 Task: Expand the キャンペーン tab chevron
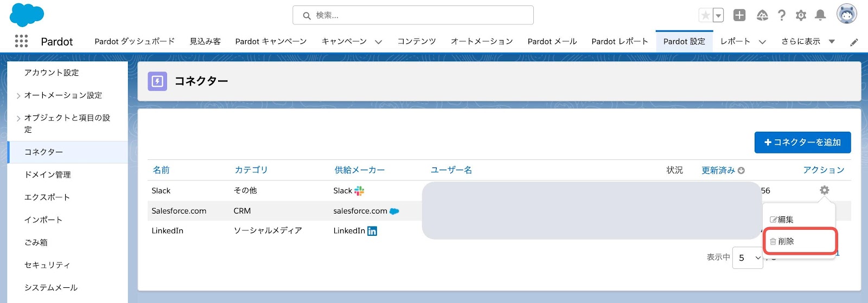point(378,42)
